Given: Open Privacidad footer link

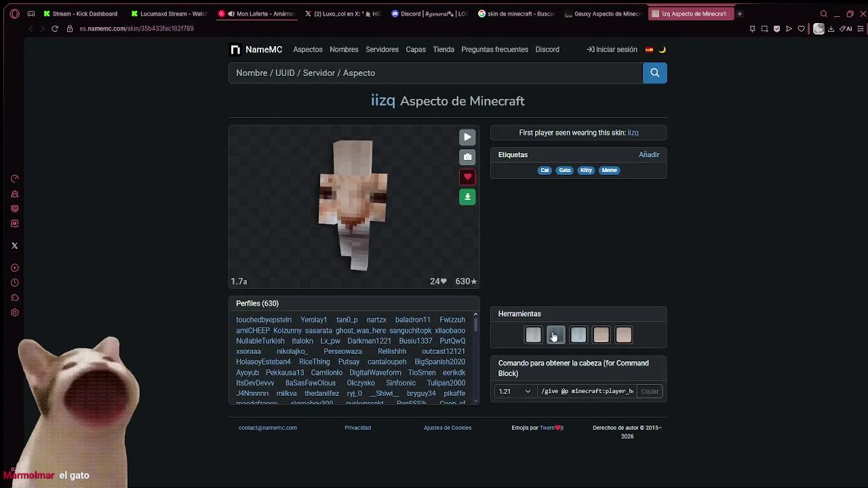Looking at the screenshot, I should [x=357, y=428].
